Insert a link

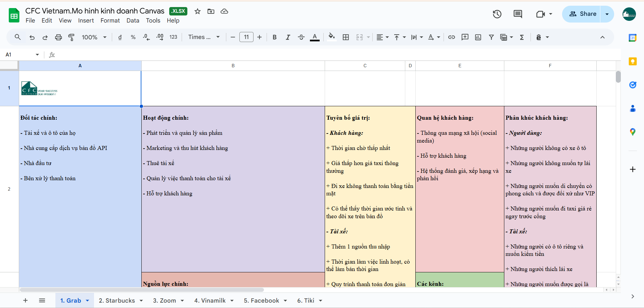click(452, 37)
